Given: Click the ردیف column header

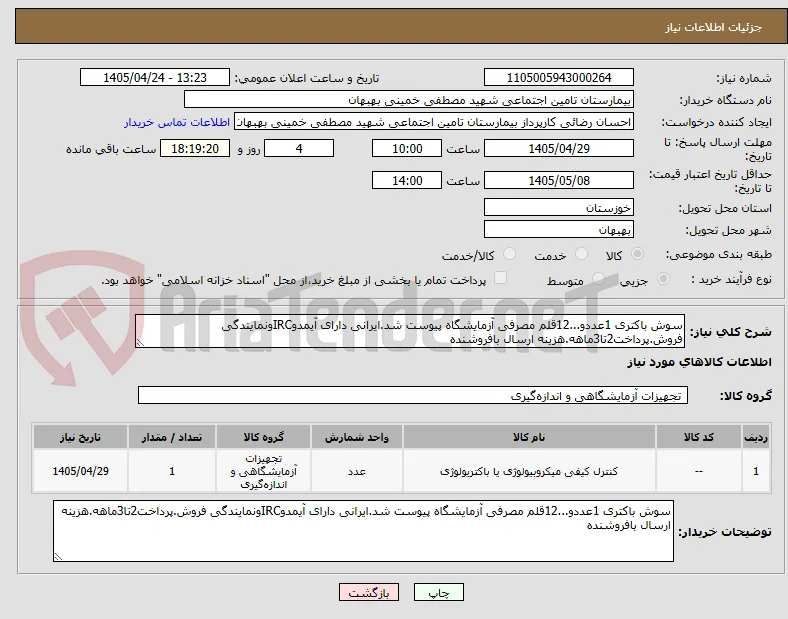Looking at the screenshot, I should click(x=756, y=437).
